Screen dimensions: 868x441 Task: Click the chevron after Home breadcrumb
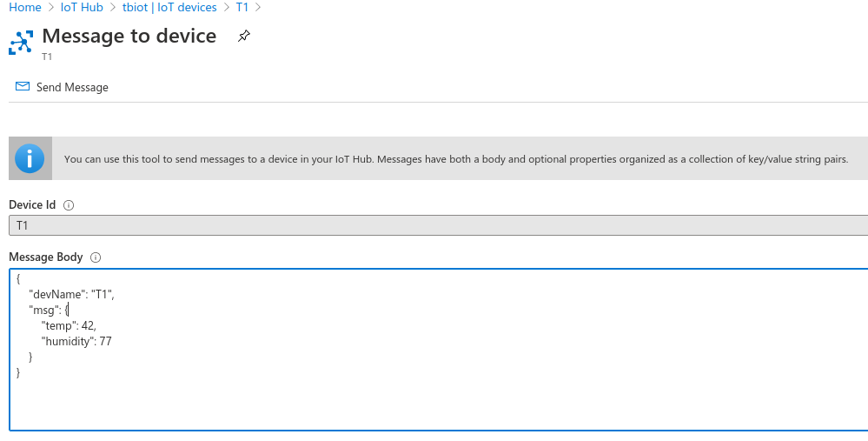coord(51,8)
